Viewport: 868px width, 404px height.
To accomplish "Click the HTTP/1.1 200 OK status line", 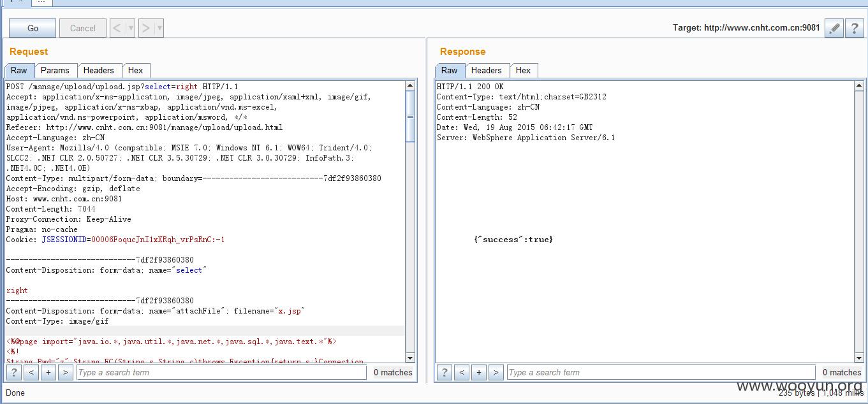I will coord(470,87).
